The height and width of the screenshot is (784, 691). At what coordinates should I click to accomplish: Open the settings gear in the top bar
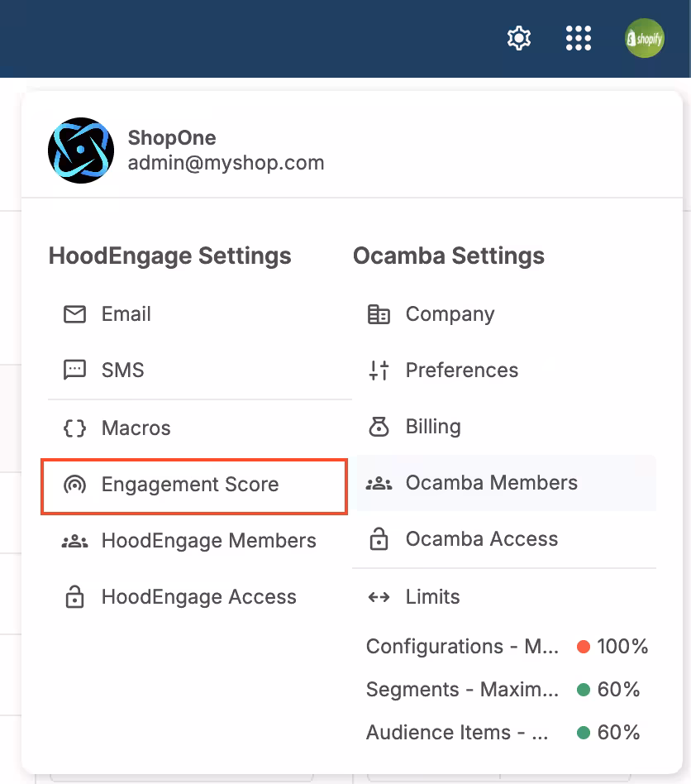tap(518, 37)
